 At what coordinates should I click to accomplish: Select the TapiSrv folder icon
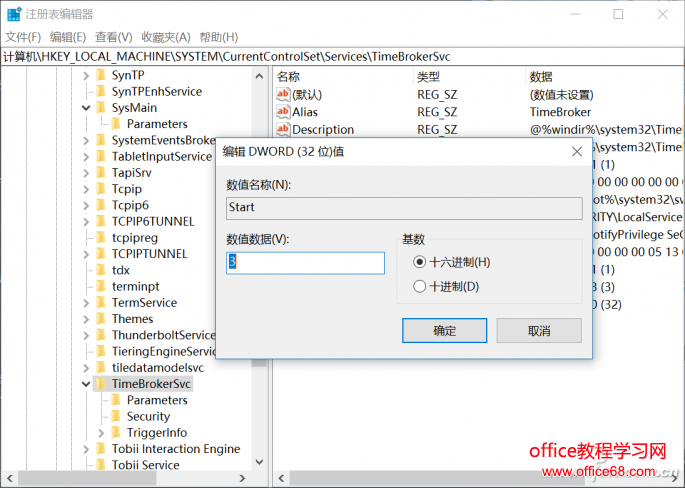coord(101,173)
